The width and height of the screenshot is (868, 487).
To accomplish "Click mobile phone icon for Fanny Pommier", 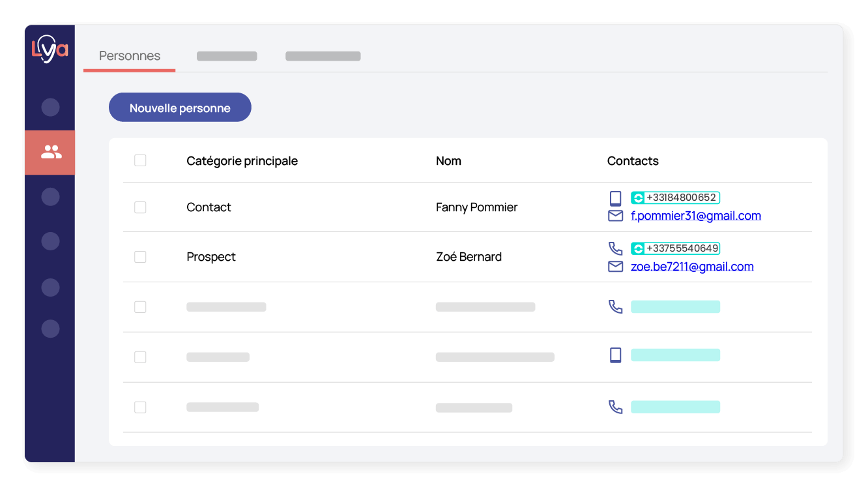I will click(x=615, y=198).
